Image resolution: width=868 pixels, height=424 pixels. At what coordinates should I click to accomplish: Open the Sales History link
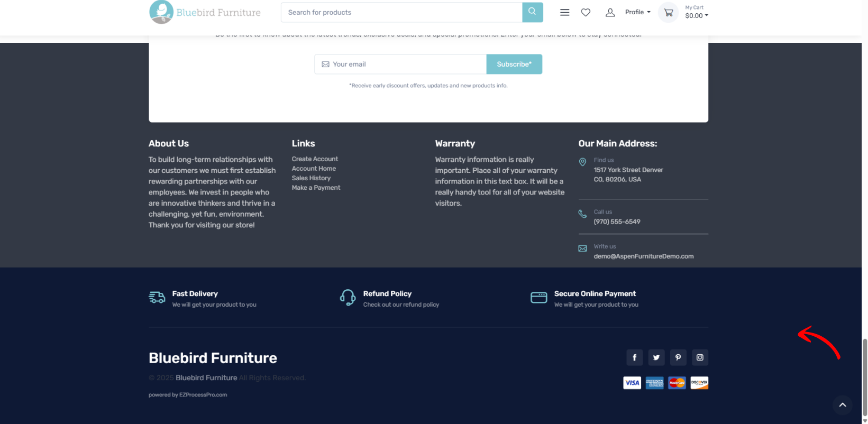pos(311,178)
